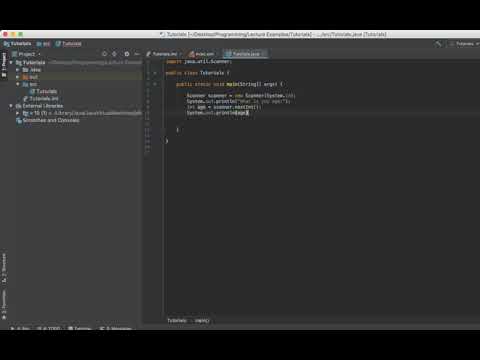This screenshot has height=360, width=480.
Task: Click the src breadcrumb in navigation bar
Action: [43, 44]
